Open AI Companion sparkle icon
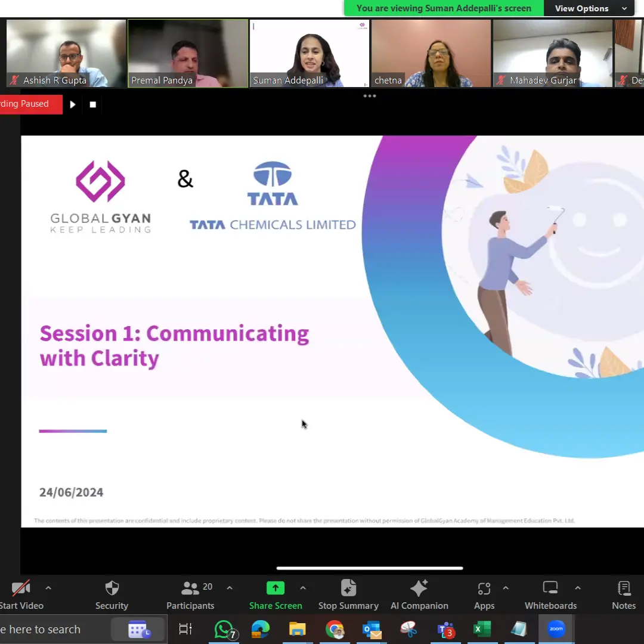 [419, 588]
